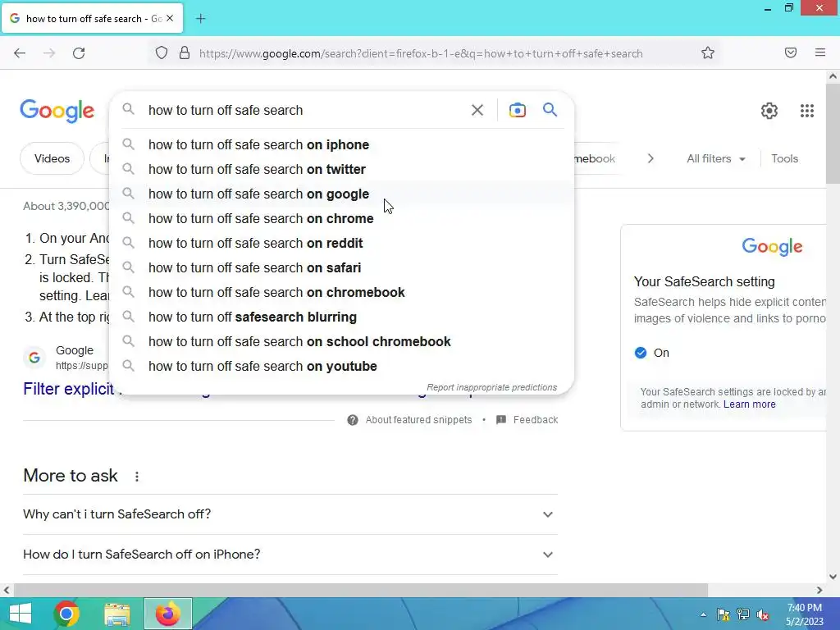The image size is (840, 630).
Task: Open the Firefox hamburger menu
Action: (820, 52)
